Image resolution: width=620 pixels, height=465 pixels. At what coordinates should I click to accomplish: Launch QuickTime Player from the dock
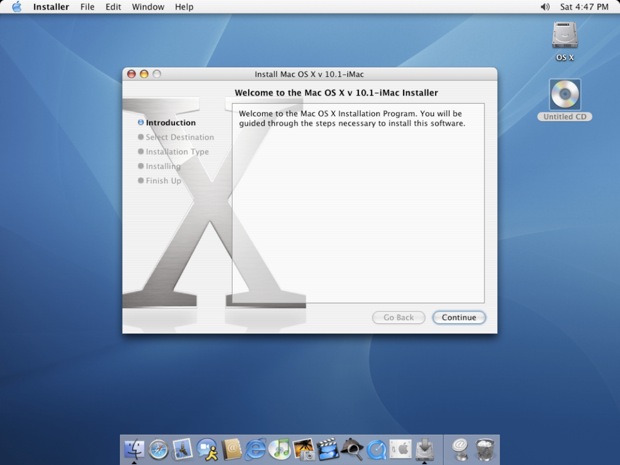pyautogui.click(x=376, y=450)
